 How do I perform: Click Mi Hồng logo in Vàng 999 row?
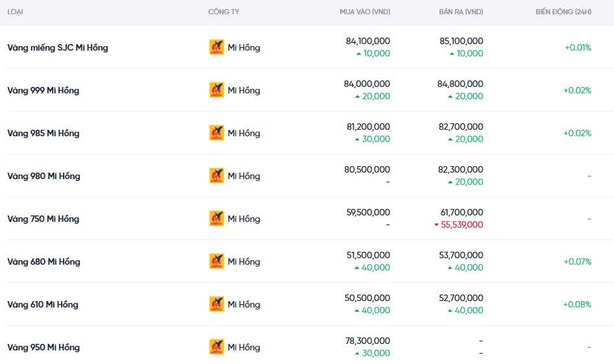216,90
